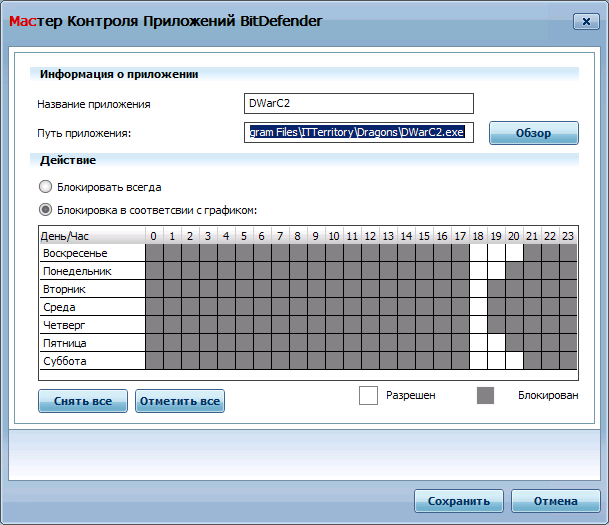Toggle Воскресенье hour 19 cell
This screenshot has width=609, height=525.
(496, 253)
